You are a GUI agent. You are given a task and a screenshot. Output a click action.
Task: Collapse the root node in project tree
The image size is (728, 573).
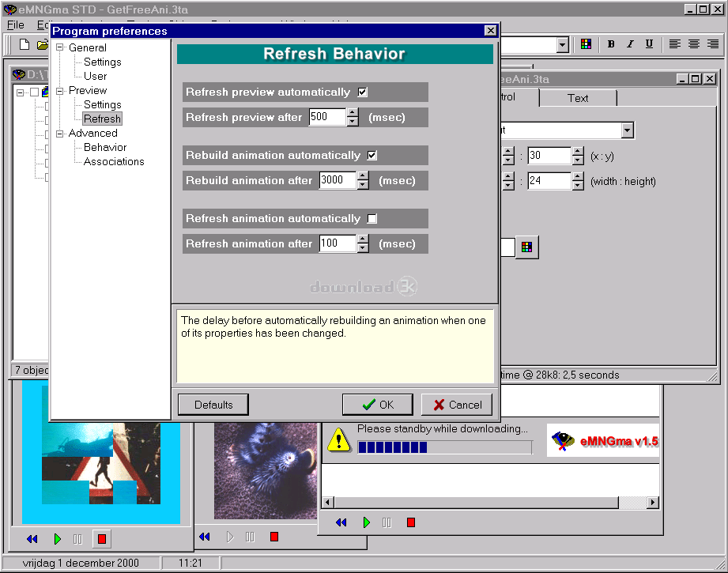pyautogui.click(x=20, y=92)
